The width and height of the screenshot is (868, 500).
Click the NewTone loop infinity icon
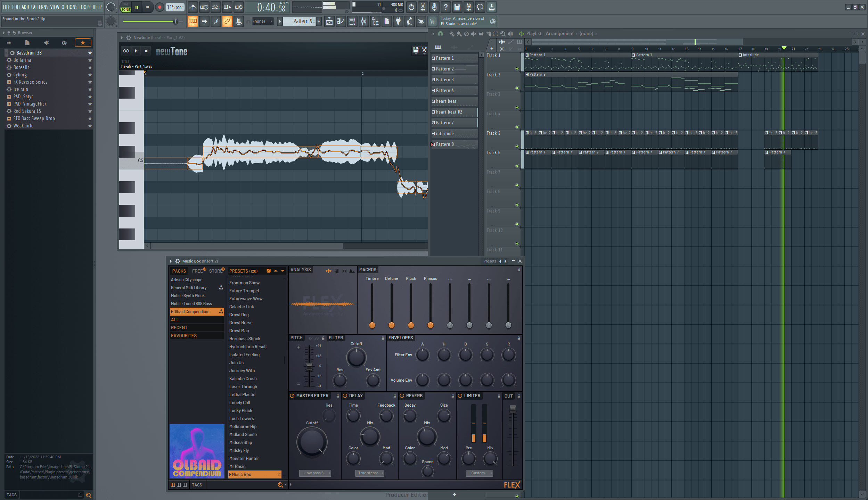pos(126,51)
